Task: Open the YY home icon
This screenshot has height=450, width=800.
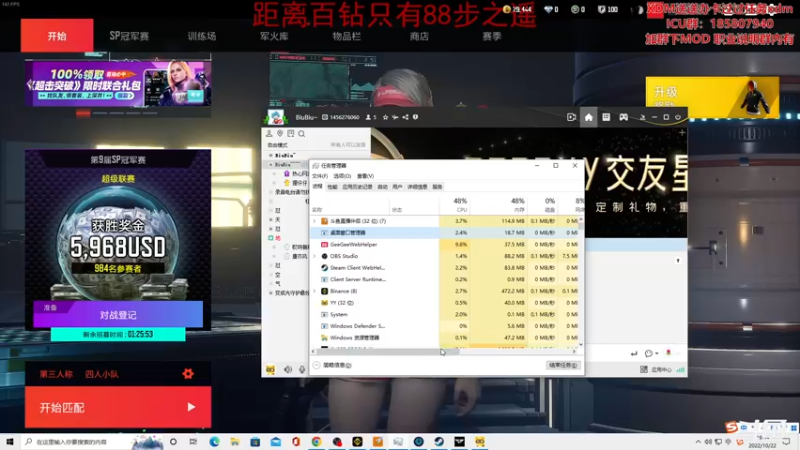Action: [588, 117]
